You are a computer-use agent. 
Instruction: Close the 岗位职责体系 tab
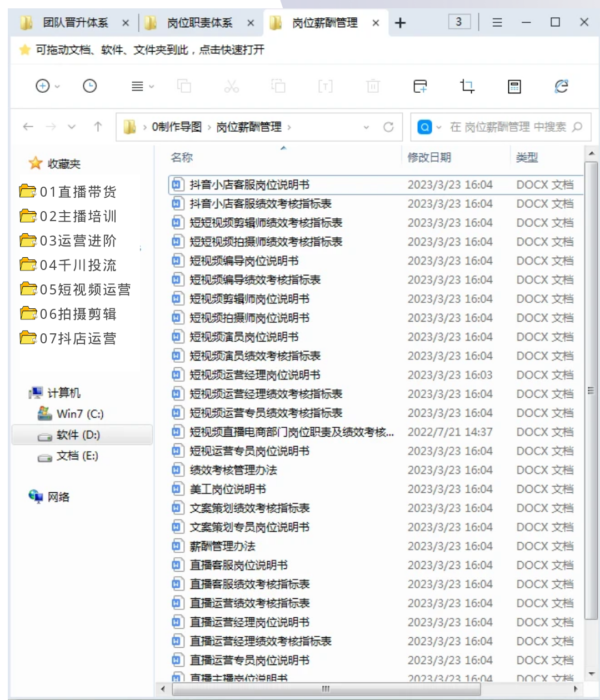click(251, 23)
